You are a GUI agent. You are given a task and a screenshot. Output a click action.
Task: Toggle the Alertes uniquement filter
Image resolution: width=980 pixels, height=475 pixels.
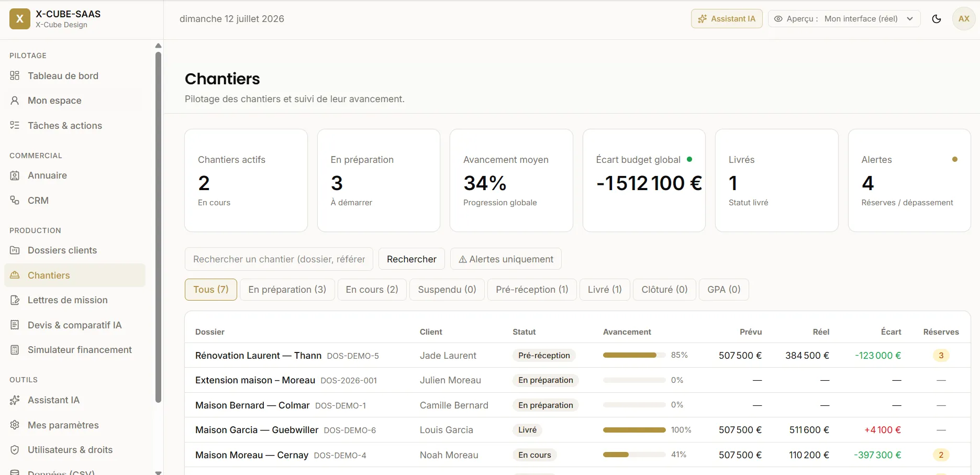[506, 259]
